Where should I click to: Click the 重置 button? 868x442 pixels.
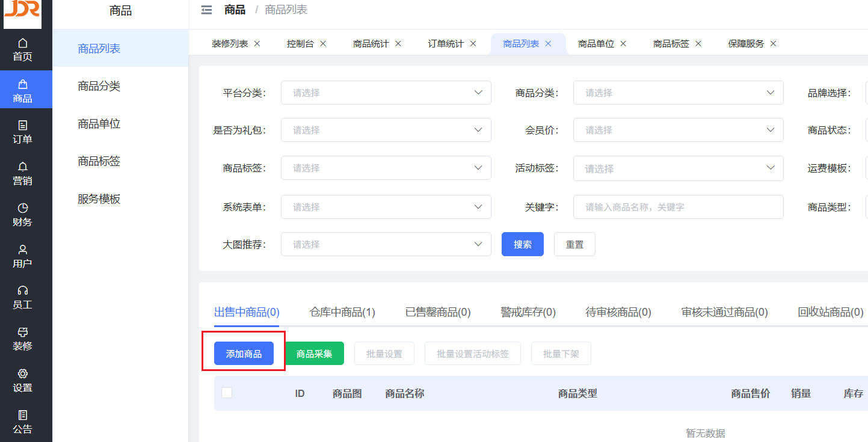coord(574,244)
